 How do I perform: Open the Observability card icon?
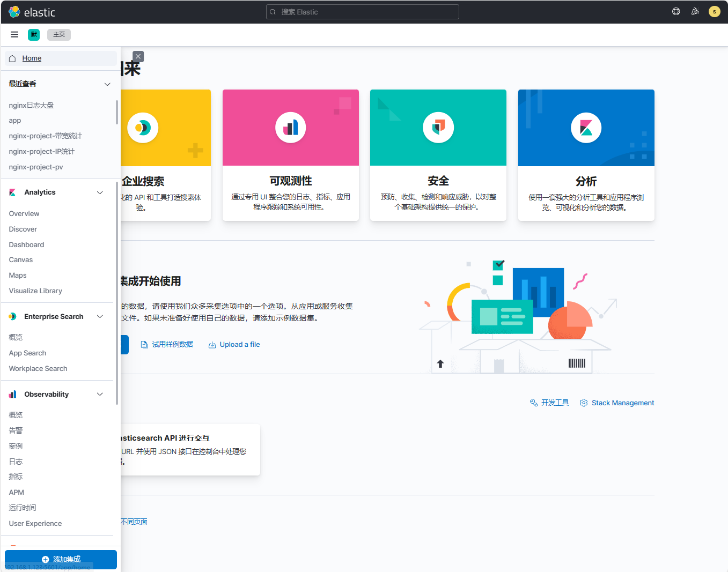tap(290, 128)
